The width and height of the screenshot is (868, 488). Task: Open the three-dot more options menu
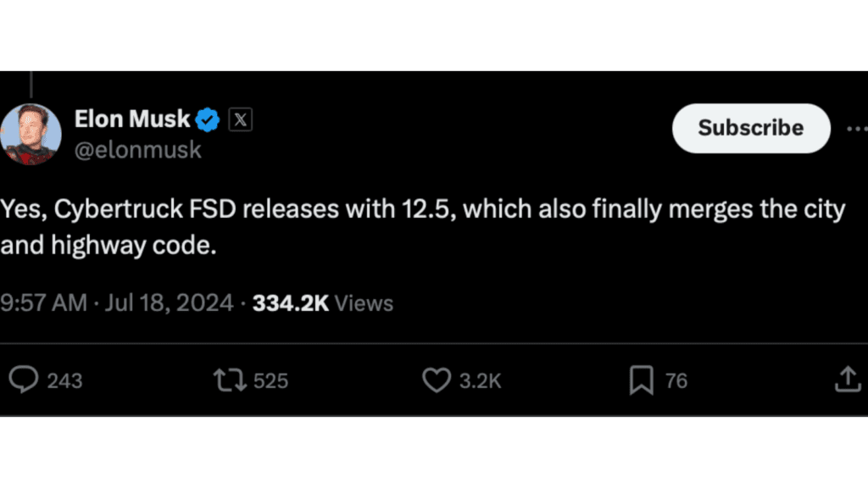(856, 129)
